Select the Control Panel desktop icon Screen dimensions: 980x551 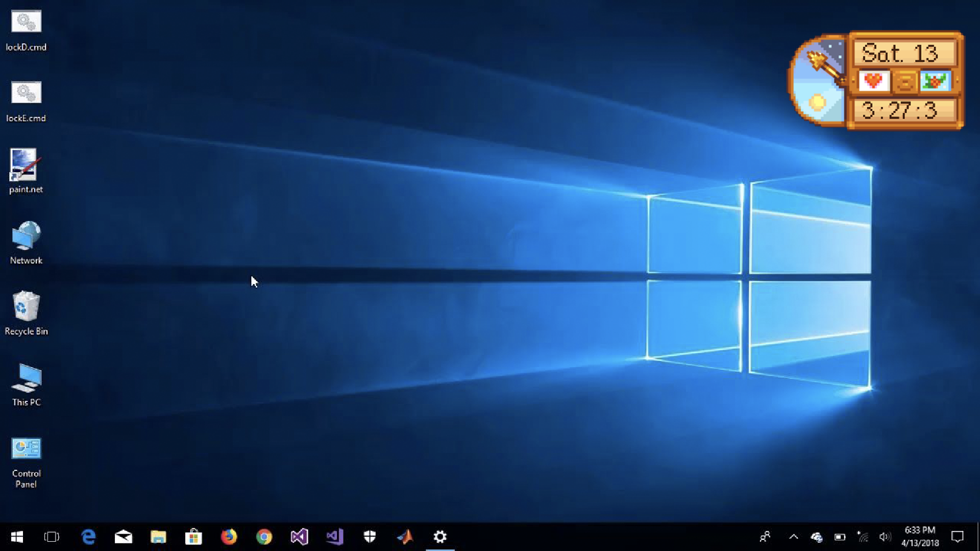(26, 463)
